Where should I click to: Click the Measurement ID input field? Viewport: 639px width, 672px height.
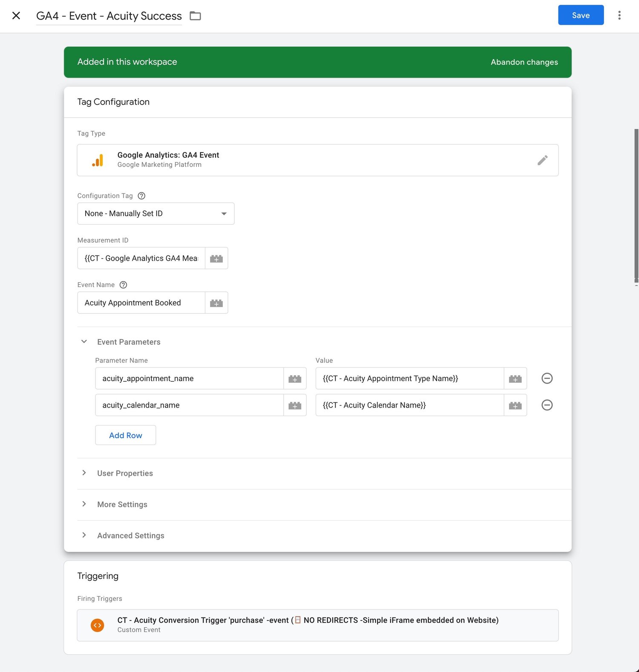(141, 258)
